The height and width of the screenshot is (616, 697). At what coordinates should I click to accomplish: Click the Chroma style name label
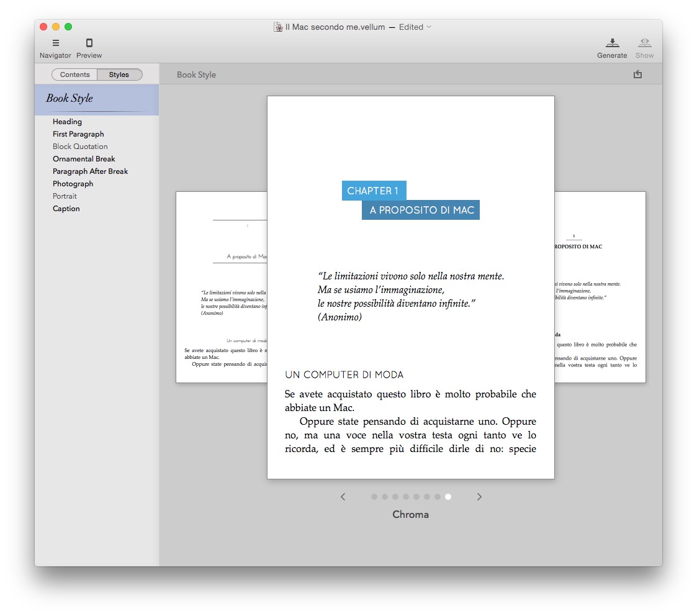[x=411, y=515]
